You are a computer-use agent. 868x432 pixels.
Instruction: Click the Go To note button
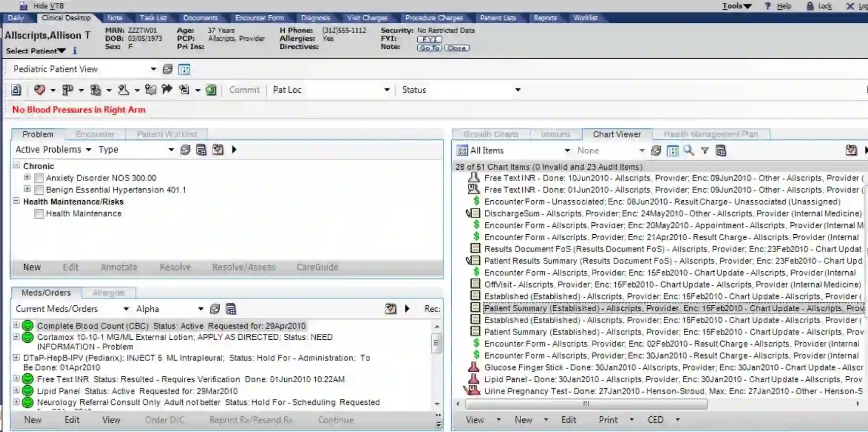(430, 48)
